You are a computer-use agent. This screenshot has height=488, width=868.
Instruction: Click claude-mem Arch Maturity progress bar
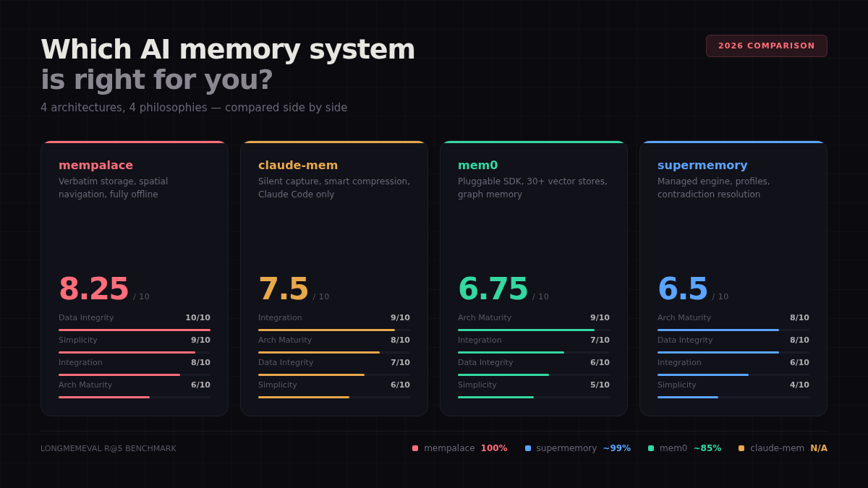point(334,352)
